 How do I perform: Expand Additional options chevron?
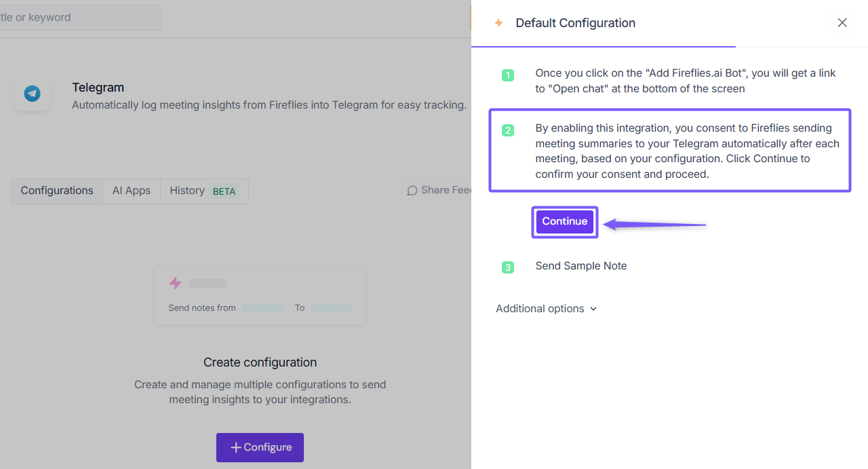tap(593, 309)
